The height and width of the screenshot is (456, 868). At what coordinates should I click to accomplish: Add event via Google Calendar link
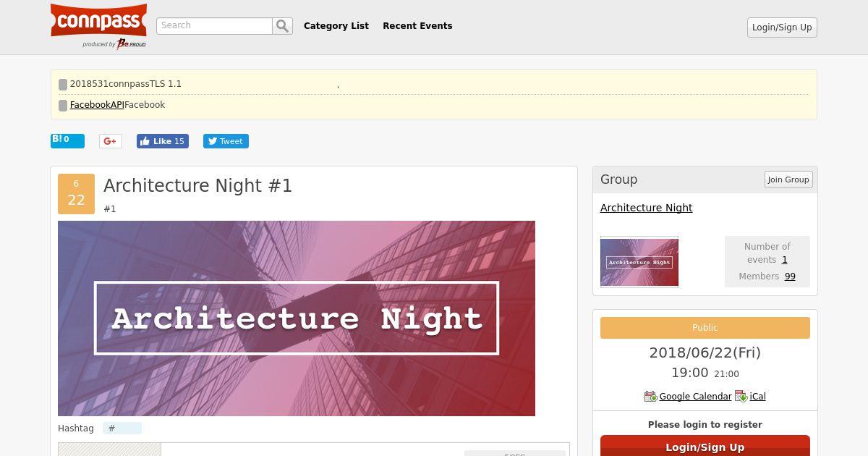(x=695, y=397)
